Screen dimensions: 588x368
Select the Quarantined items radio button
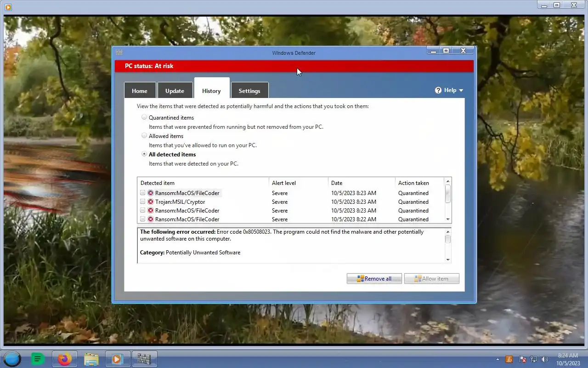tap(144, 117)
